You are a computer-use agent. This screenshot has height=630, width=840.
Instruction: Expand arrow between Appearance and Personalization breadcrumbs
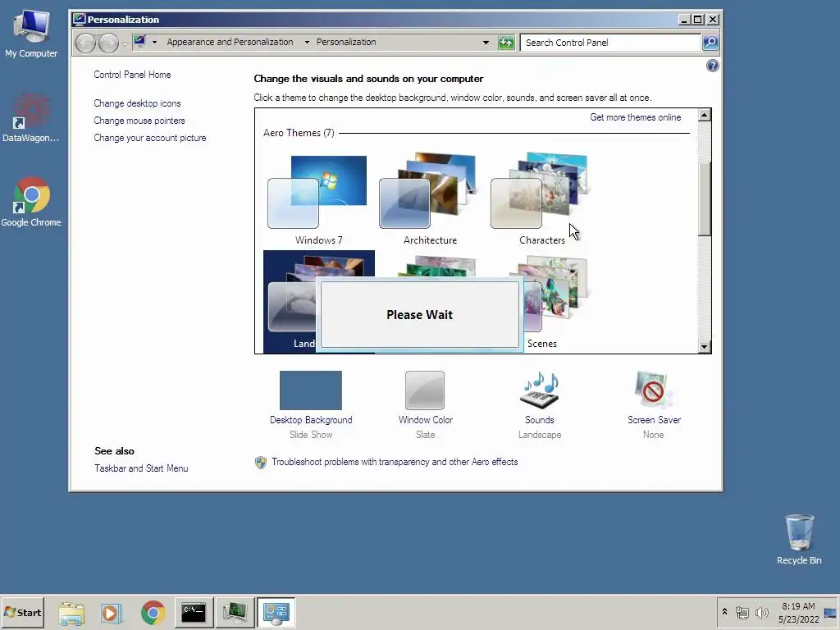[307, 42]
